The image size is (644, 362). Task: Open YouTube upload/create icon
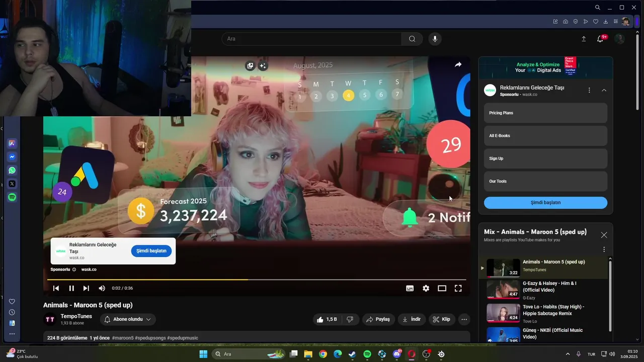click(x=584, y=39)
